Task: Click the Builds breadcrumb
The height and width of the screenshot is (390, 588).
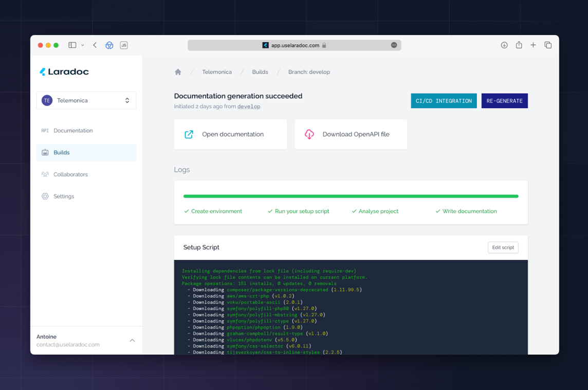Action: point(260,72)
